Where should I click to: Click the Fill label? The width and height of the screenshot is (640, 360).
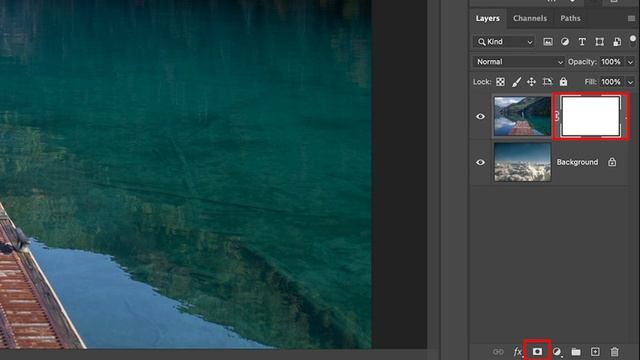[591, 82]
